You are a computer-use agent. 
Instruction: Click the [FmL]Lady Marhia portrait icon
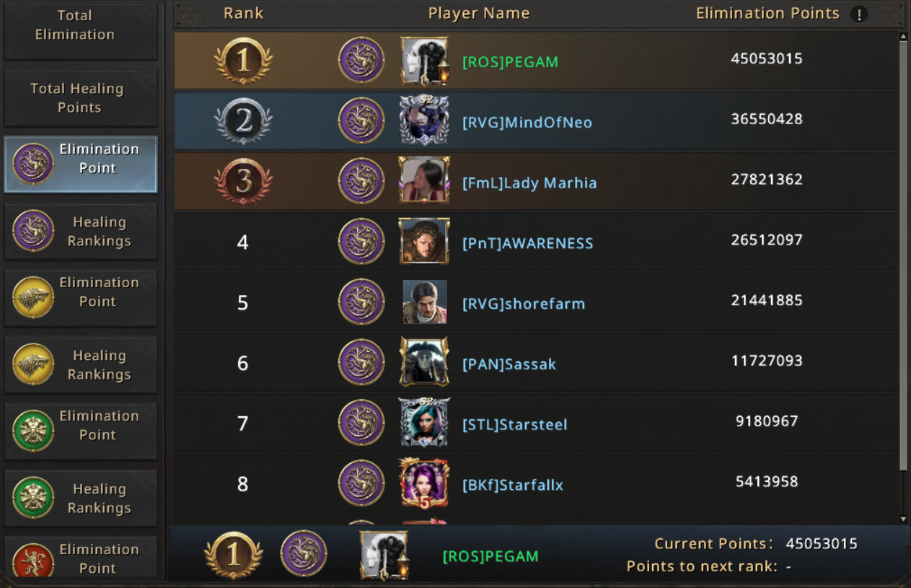424,180
